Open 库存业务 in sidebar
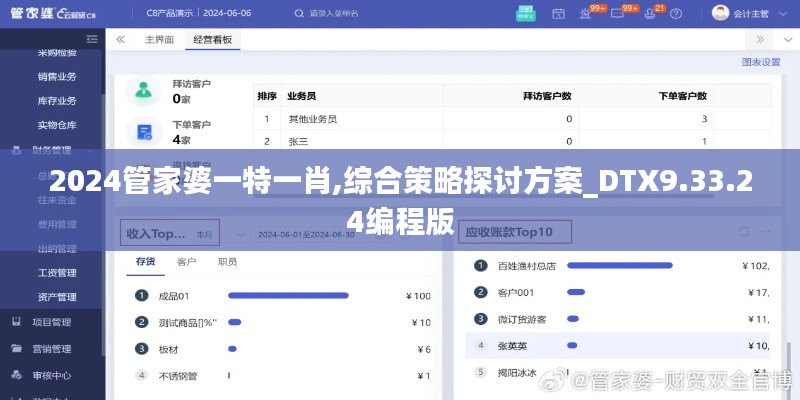The image size is (800, 400). pyautogui.click(x=57, y=101)
